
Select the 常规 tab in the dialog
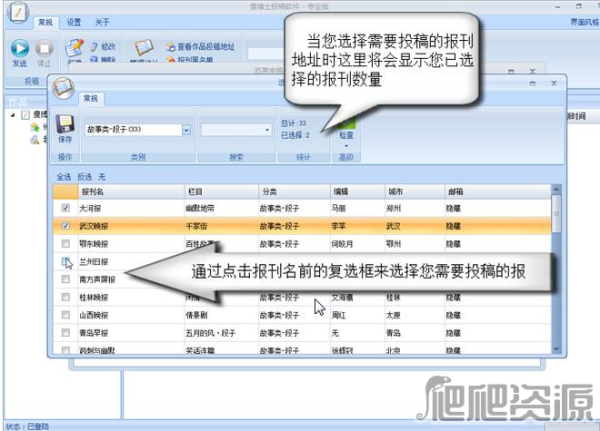point(91,98)
